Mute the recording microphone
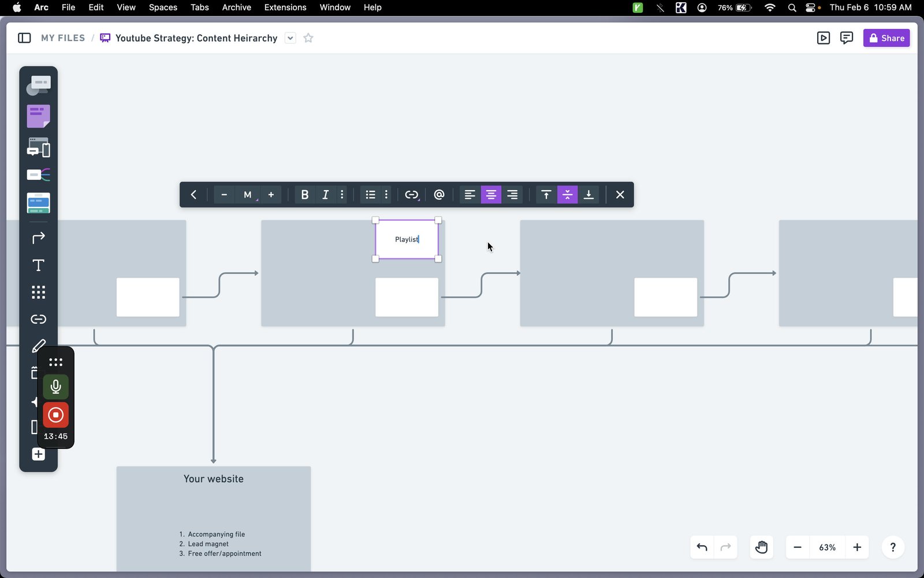Viewport: 924px width, 578px height. coord(55,387)
